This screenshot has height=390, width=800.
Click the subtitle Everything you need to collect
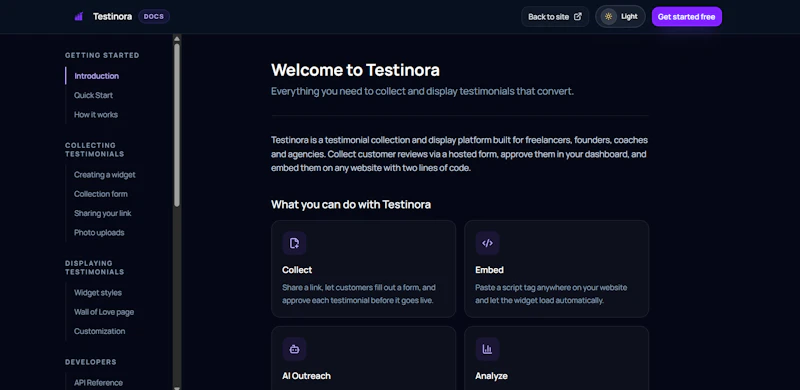tap(422, 92)
